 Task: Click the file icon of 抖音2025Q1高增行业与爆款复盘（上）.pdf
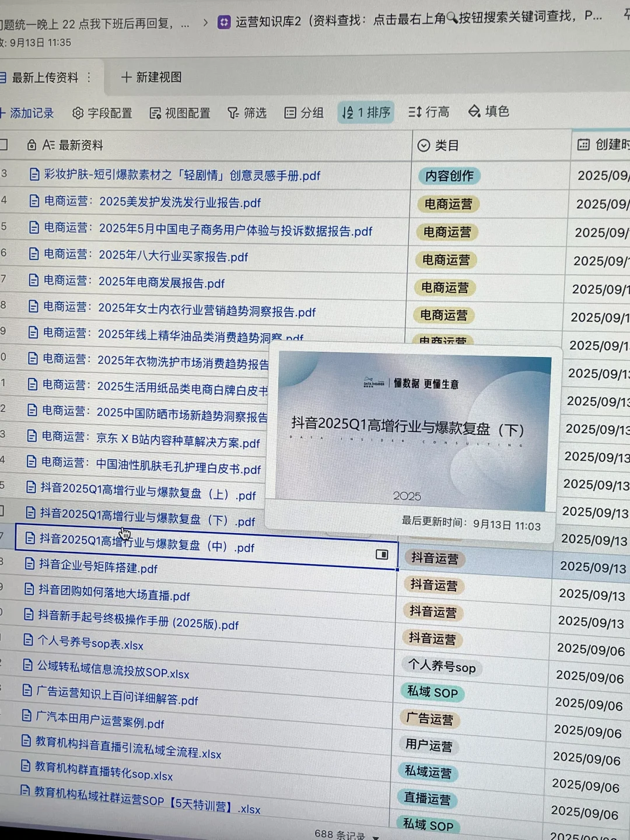[x=31, y=487]
